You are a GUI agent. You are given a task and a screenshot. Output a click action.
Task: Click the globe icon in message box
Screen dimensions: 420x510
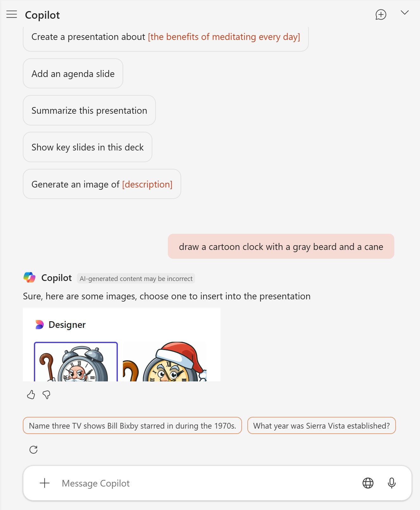point(368,483)
